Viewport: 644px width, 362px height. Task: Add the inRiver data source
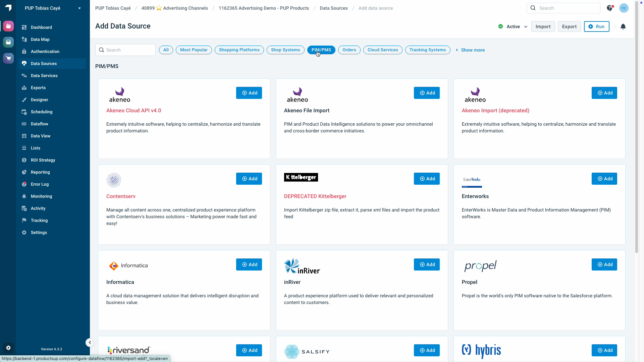click(427, 264)
